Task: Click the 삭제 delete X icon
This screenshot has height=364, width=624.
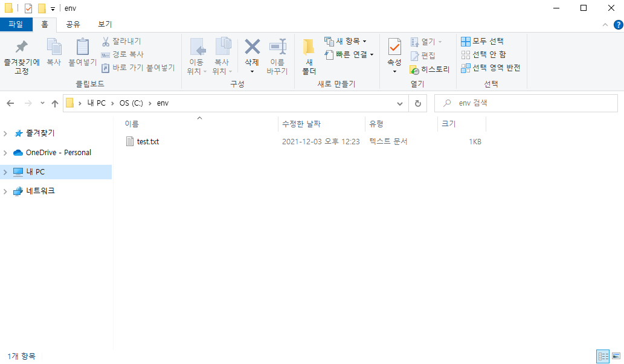Action: 252,47
